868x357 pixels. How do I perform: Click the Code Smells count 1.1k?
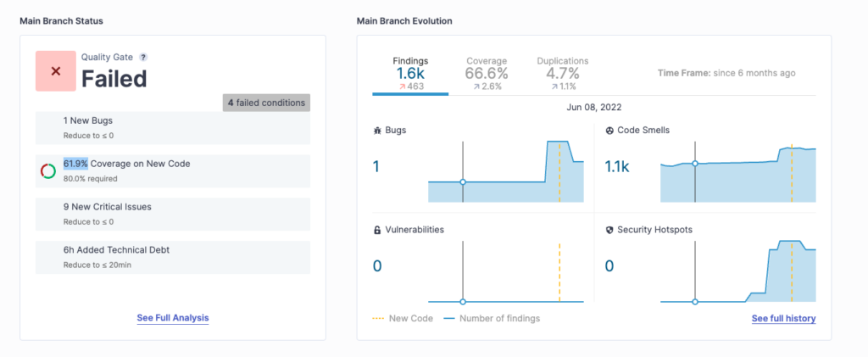[x=617, y=167]
